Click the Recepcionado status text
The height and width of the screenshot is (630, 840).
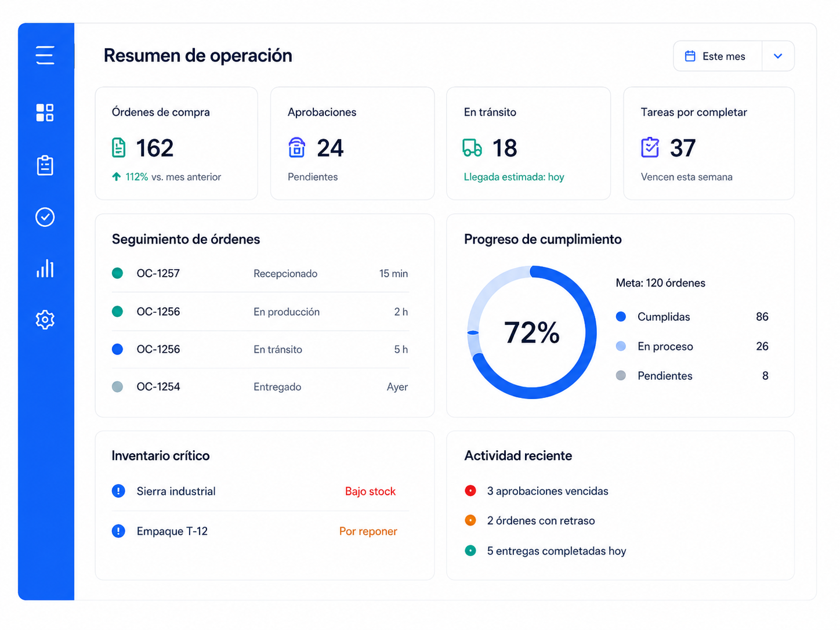(285, 273)
